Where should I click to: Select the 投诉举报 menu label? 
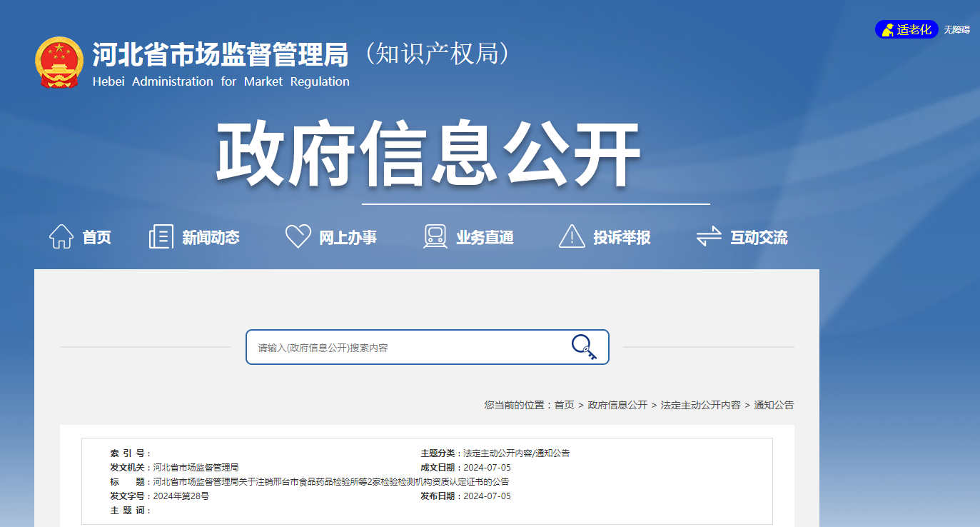tap(622, 238)
